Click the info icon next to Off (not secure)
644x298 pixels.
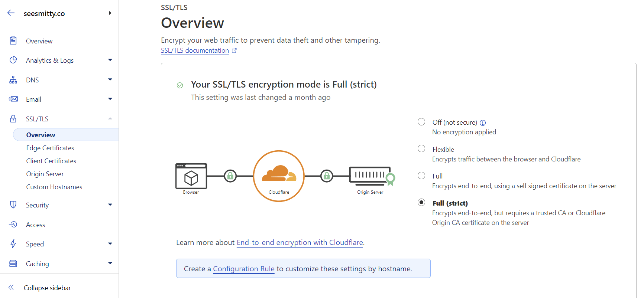point(483,123)
